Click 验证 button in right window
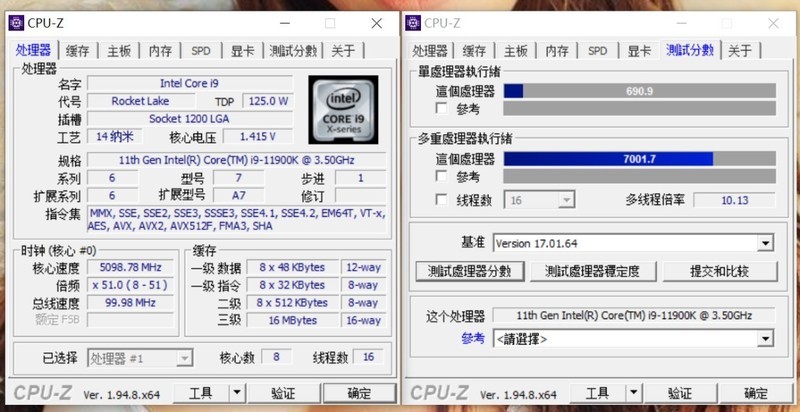This screenshot has height=412, width=800. click(680, 393)
